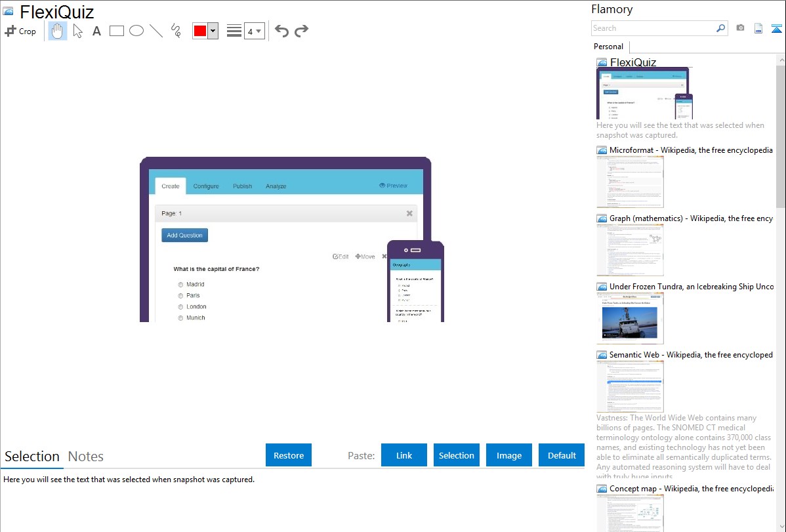Image resolution: width=786 pixels, height=532 pixels.
Task: Click the Image paste button
Action: (509, 455)
